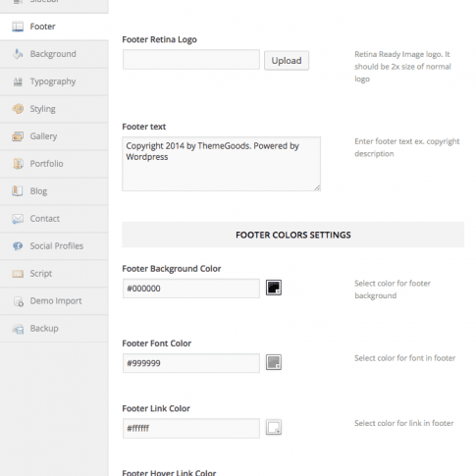Viewport: 476px width, 476px height.
Task: Click the Upload button for retina logo
Action: 287,60
